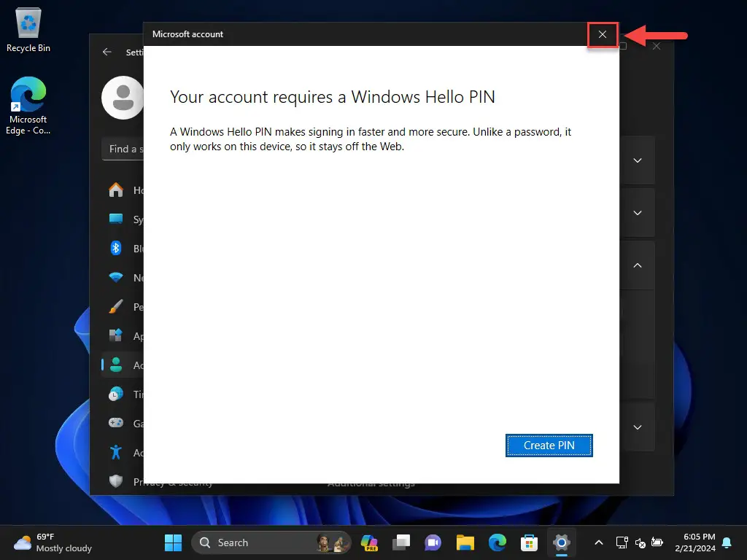
Task: Open clock and date 6:05 PM
Action: point(695,542)
